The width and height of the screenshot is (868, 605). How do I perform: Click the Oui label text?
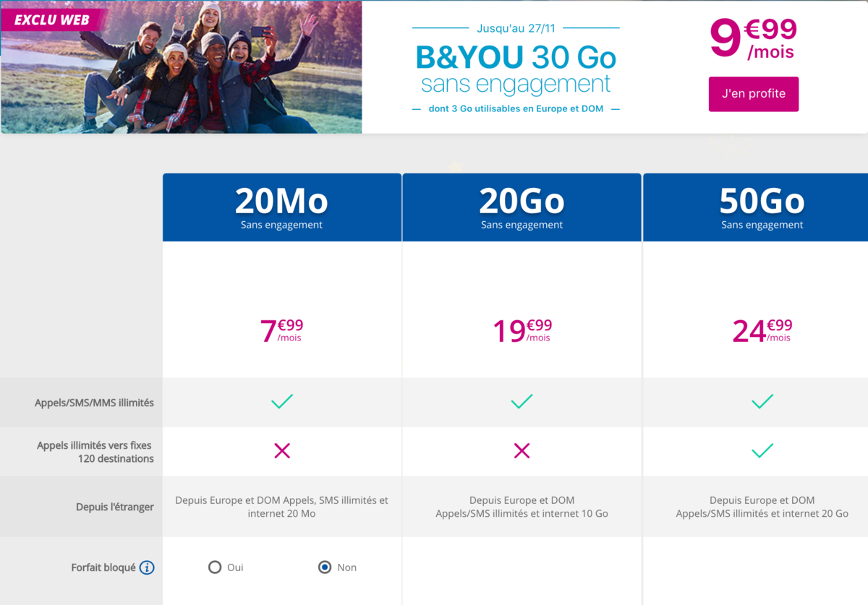click(x=235, y=567)
